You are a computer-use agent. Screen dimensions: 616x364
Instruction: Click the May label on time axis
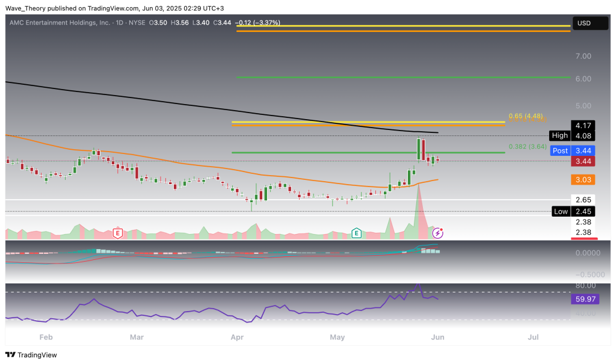(x=337, y=338)
